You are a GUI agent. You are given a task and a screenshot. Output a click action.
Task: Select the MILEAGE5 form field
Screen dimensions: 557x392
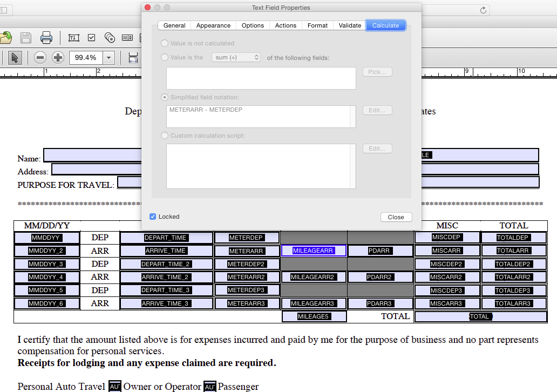click(314, 316)
